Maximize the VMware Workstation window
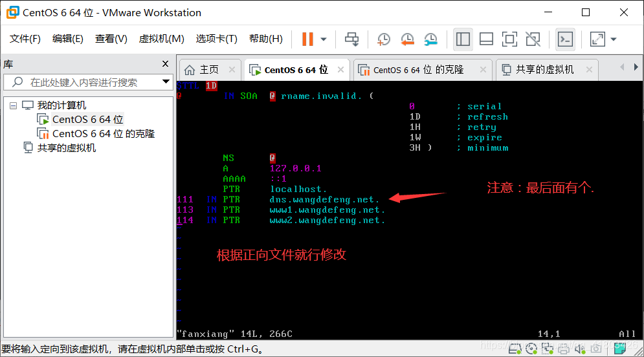The height and width of the screenshot is (357, 644). pos(586,12)
